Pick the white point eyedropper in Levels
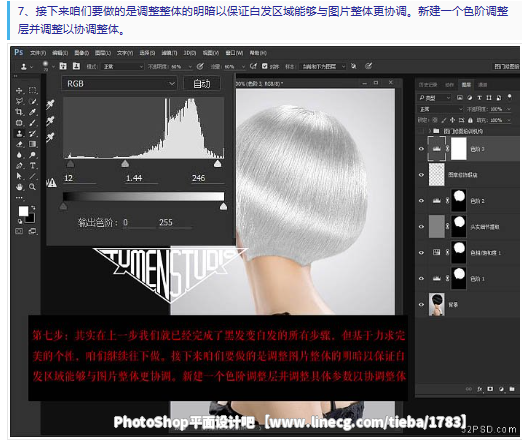The image size is (522, 441). [50, 137]
